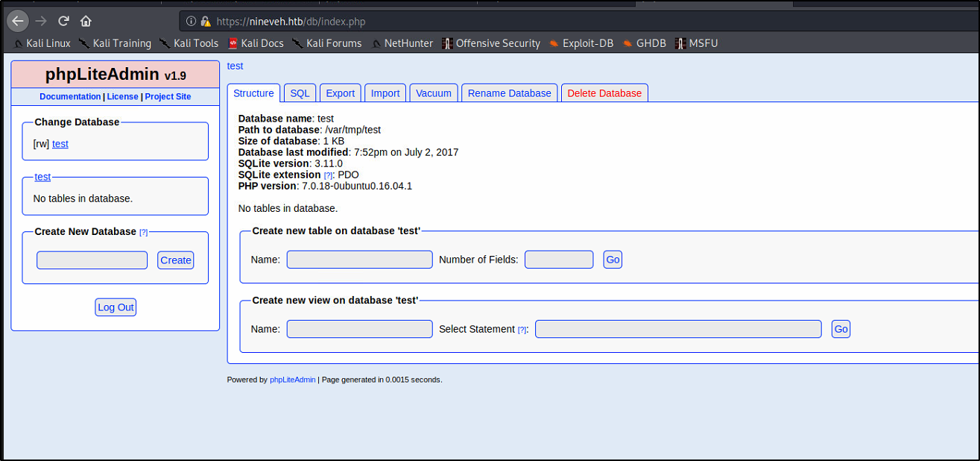Open help [?] beside Create New Database
Viewport: 980px width, 461px height.
pos(144,232)
